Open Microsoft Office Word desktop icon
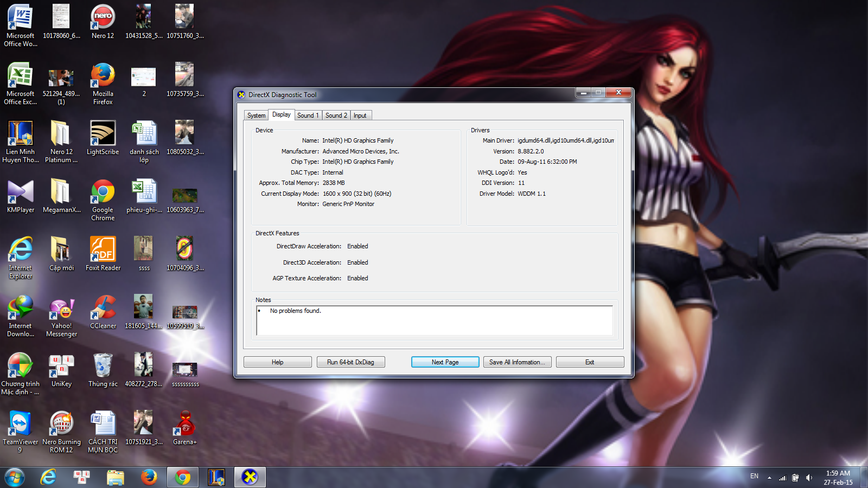The height and width of the screenshot is (488, 868). pyautogui.click(x=21, y=25)
